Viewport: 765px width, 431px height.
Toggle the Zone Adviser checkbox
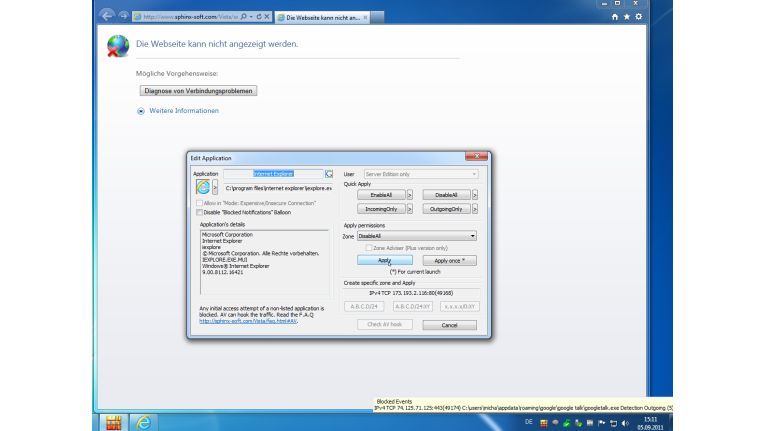click(367, 247)
